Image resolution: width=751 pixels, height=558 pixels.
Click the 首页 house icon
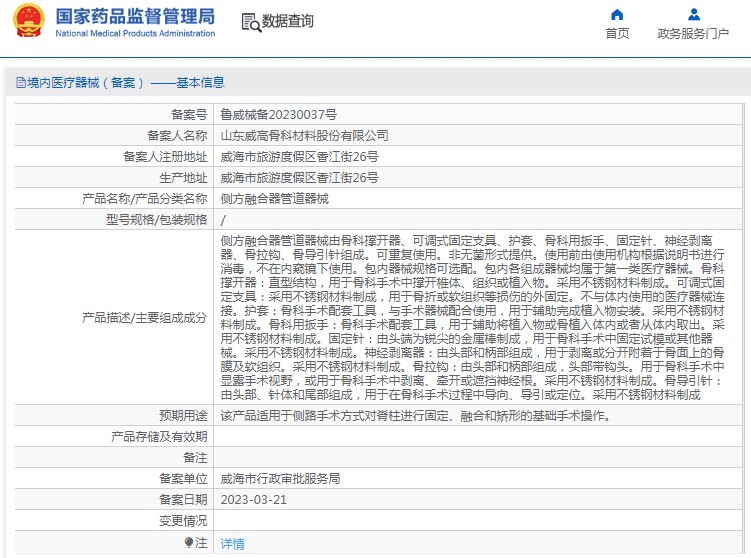click(x=617, y=15)
